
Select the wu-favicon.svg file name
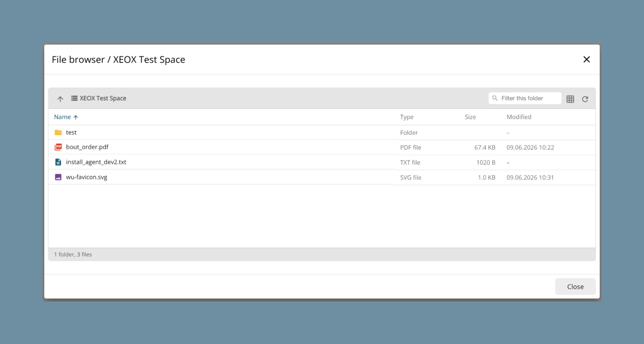[87, 177]
